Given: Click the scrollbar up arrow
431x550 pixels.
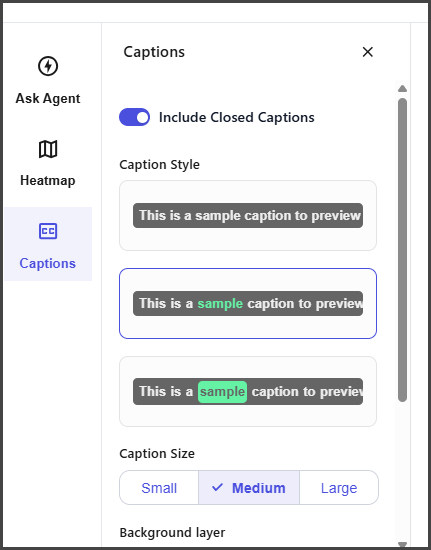Looking at the screenshot, I should (x=403, y=88).
